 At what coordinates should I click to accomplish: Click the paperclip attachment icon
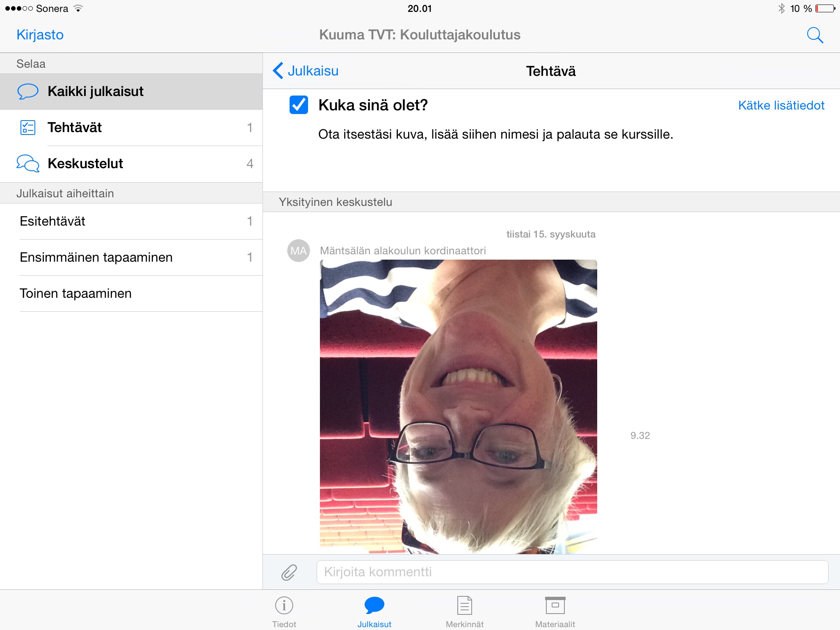(x=289, y=572)
